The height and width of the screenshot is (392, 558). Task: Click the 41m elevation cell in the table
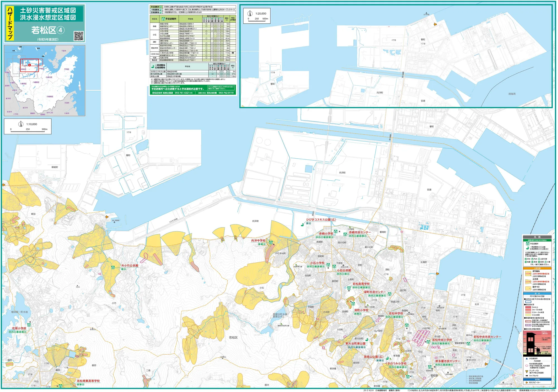tap(227, 38)
